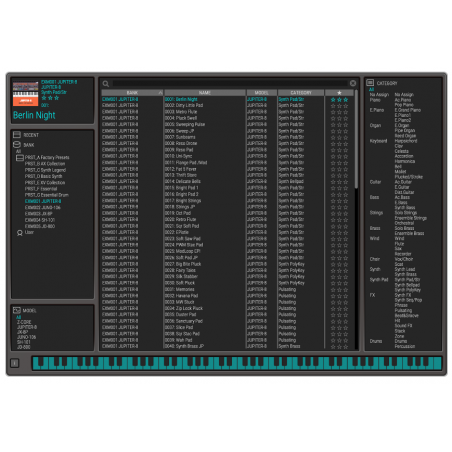Viewport: 452px width, 452px height.
Task: Load preset 0040: Synth Brass JP
Action: [184, 346]
